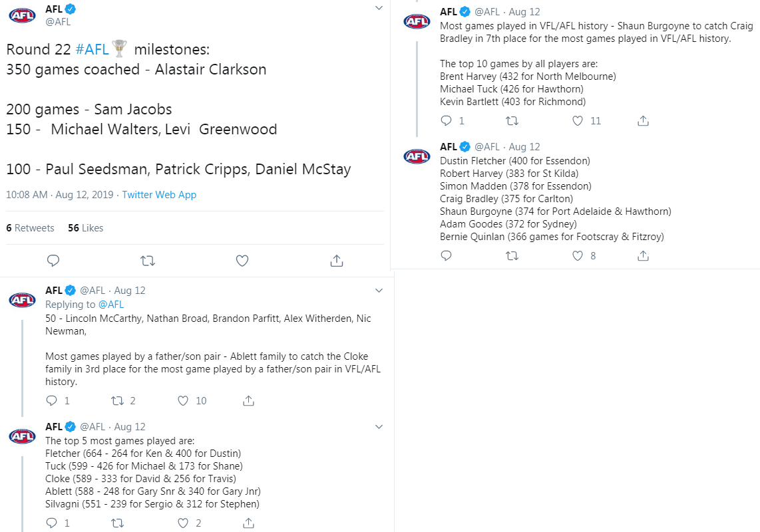Open the #AFL hashtag link
The image size is (760, 532).
pos(92,49)
